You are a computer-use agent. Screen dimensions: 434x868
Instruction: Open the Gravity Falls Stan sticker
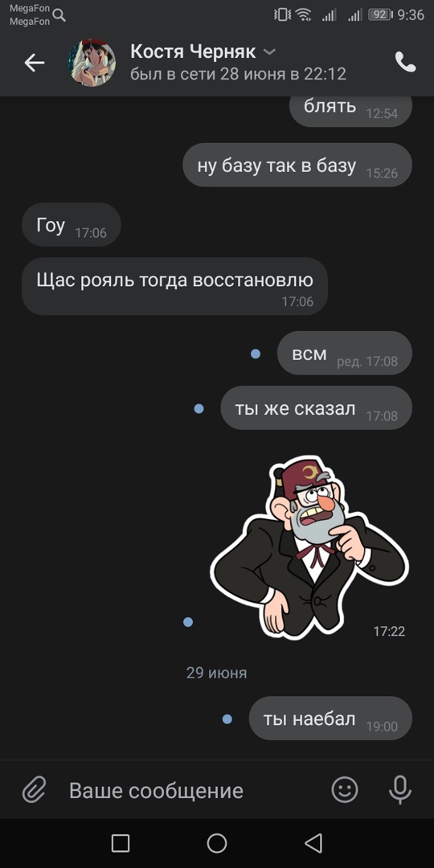click(310, 548)
